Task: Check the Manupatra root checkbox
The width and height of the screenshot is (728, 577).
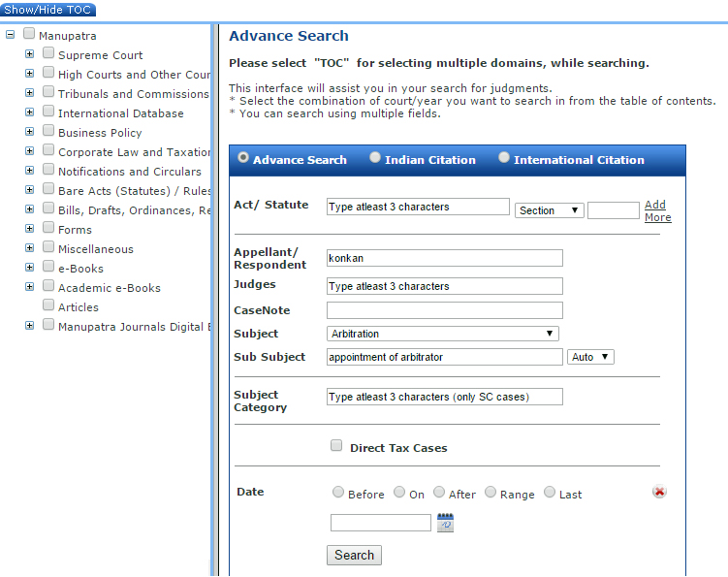Action: [29, 33]
